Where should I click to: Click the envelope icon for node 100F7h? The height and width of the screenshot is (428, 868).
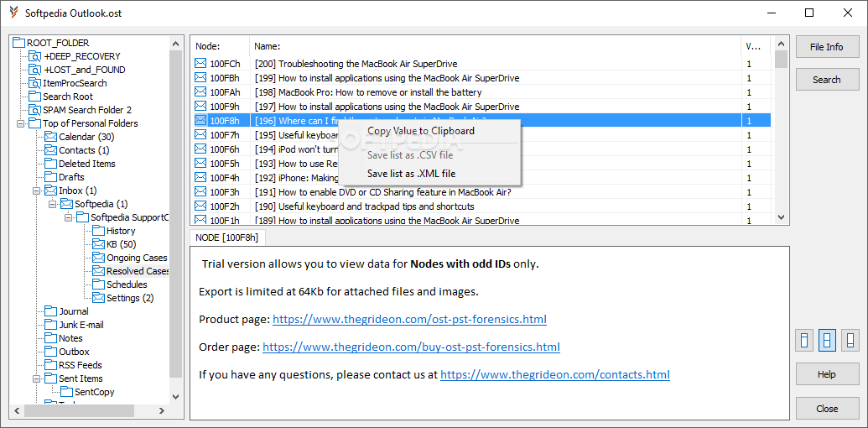point(200,135)
